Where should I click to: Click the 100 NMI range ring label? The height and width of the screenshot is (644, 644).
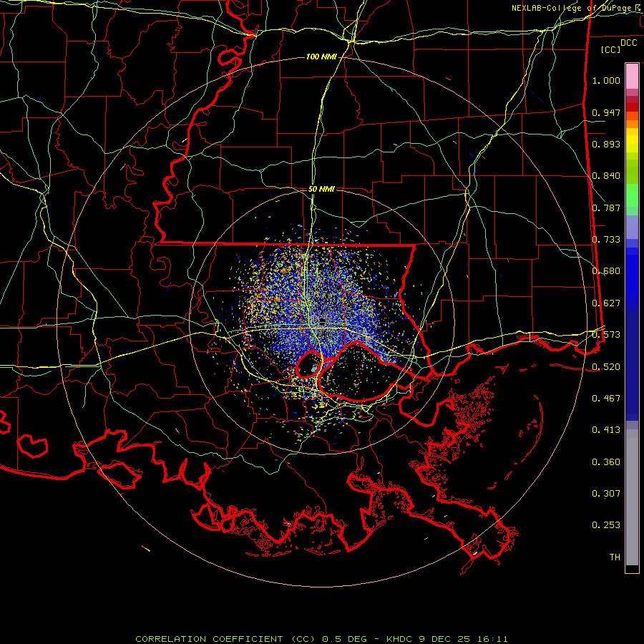click(321, 57)
